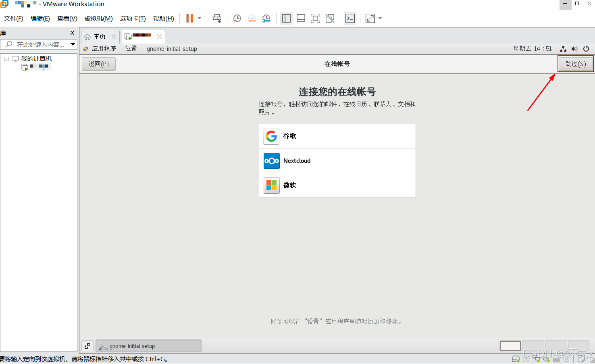Click the power icon in GNOME top bar
595x364 pixels.
click(x=586, y=49)
